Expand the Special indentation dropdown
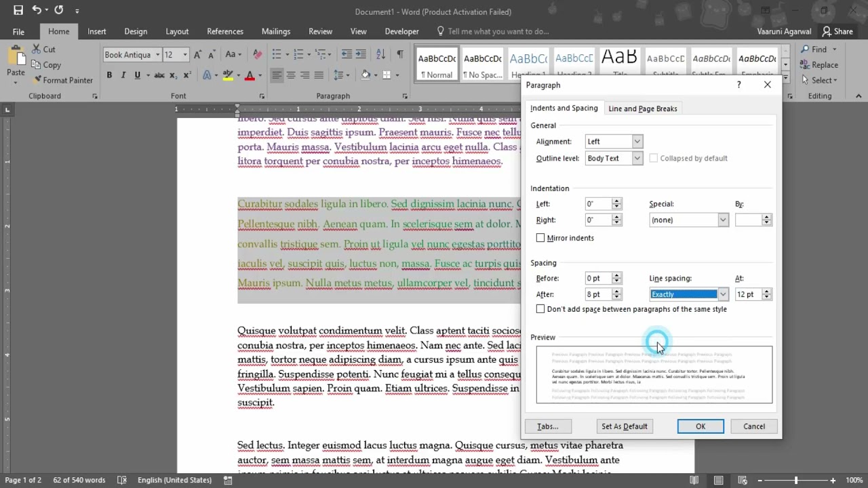 723,220
